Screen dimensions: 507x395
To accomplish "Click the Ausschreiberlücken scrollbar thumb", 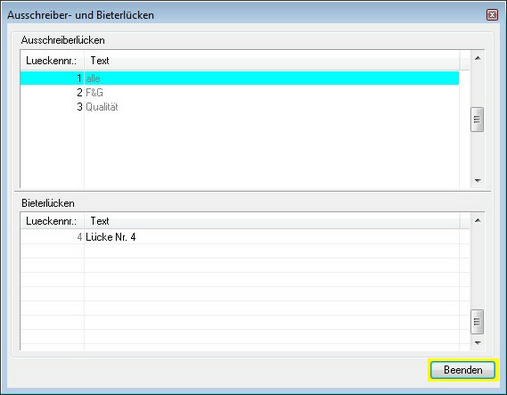I will (x=477, y=119).
